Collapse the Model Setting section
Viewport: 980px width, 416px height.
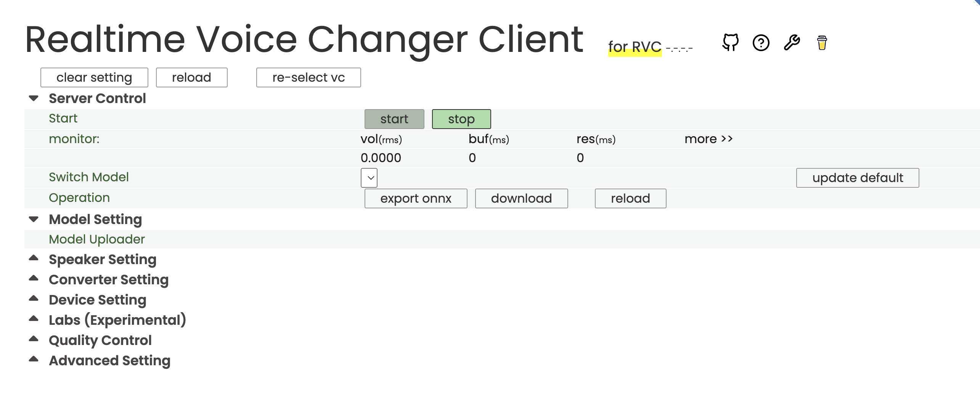34,219
